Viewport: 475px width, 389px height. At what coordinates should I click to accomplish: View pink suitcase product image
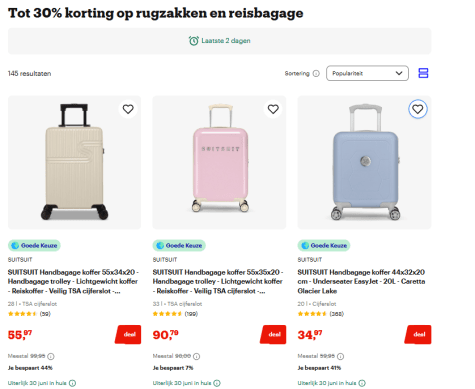pyautogui.click(x=219, y=162)
